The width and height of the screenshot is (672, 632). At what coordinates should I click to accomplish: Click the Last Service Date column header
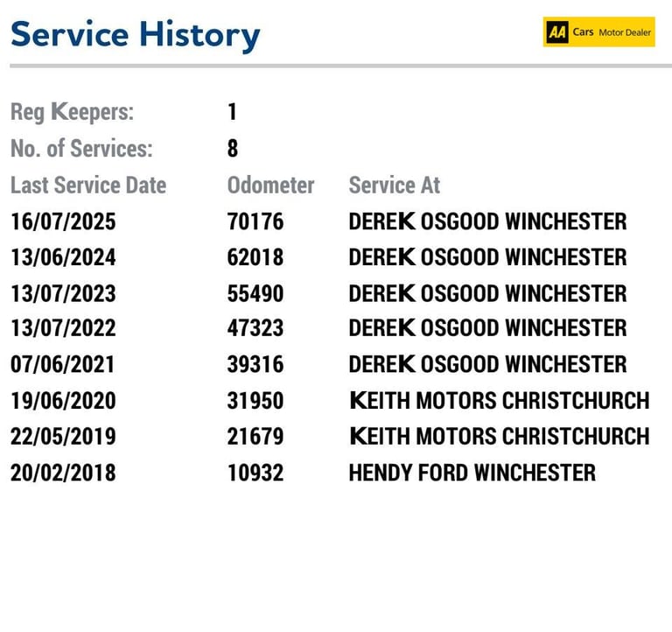pyautogui.click(x=88, y=186)
